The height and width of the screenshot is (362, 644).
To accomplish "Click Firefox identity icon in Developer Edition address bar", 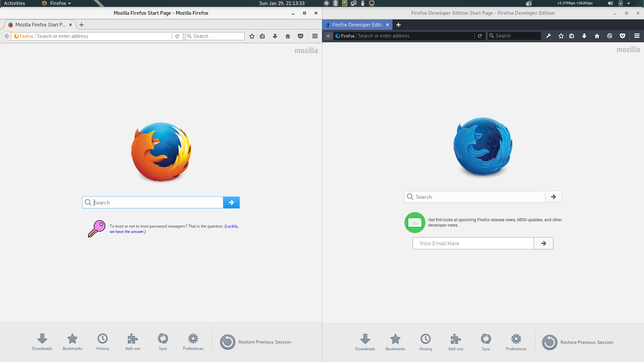I will [x=345, y=36].
